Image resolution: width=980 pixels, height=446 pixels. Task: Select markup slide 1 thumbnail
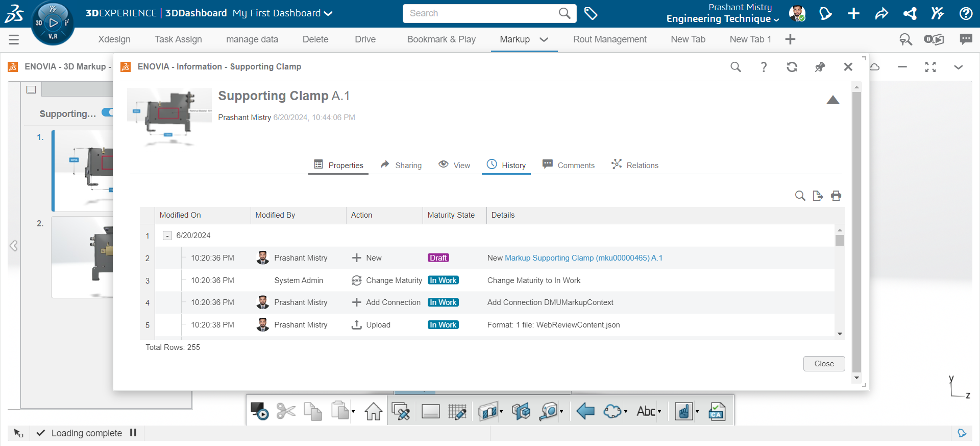(x=83, y=171)
